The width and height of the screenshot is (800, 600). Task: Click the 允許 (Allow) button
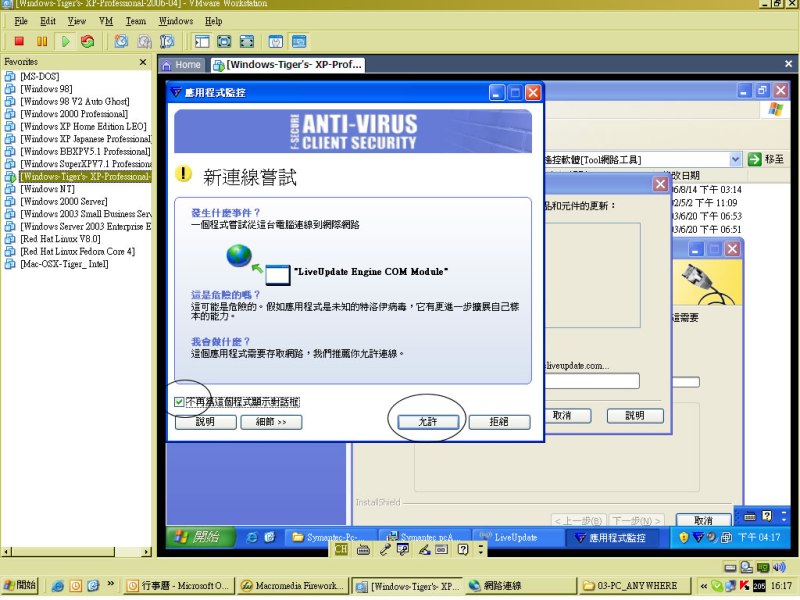(428, 421)
